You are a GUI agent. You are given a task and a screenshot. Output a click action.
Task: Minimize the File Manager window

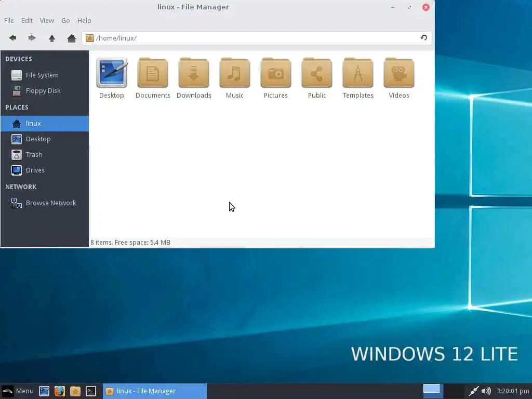coord(393,7)
